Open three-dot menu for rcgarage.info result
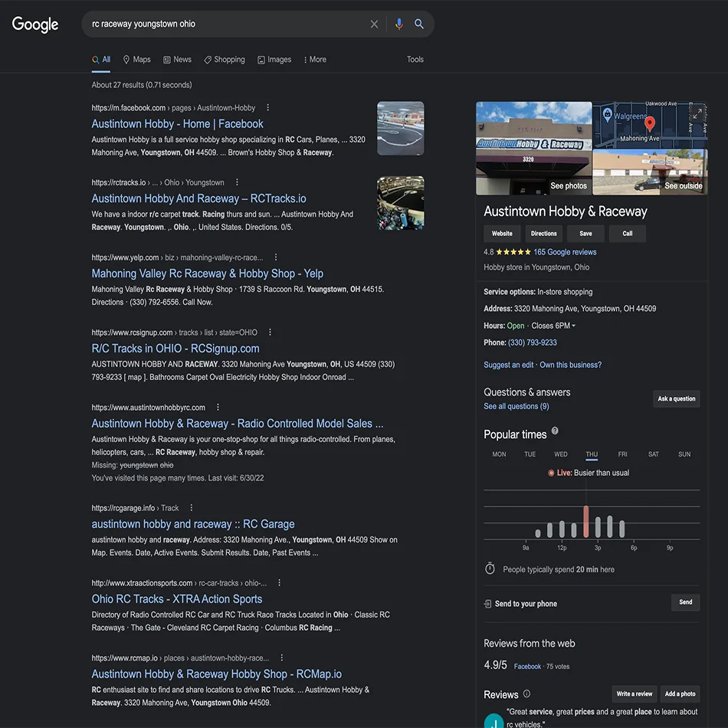 tap(192, 507)
